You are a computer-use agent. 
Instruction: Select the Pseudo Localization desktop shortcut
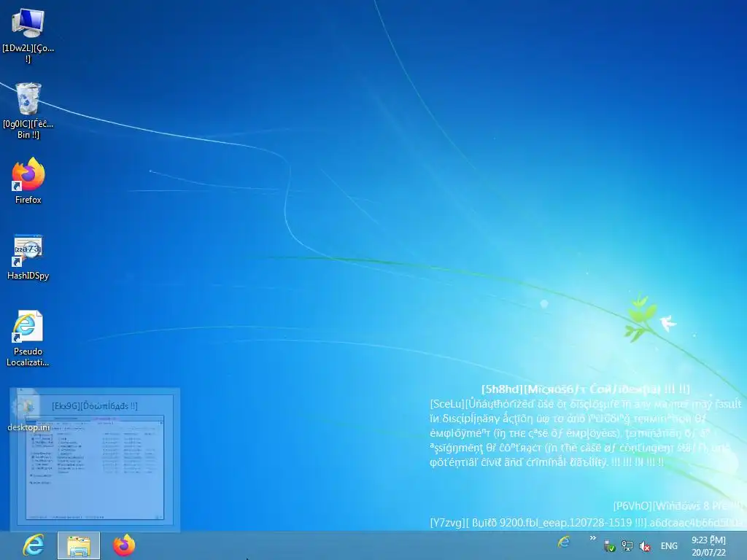[28, 338]
